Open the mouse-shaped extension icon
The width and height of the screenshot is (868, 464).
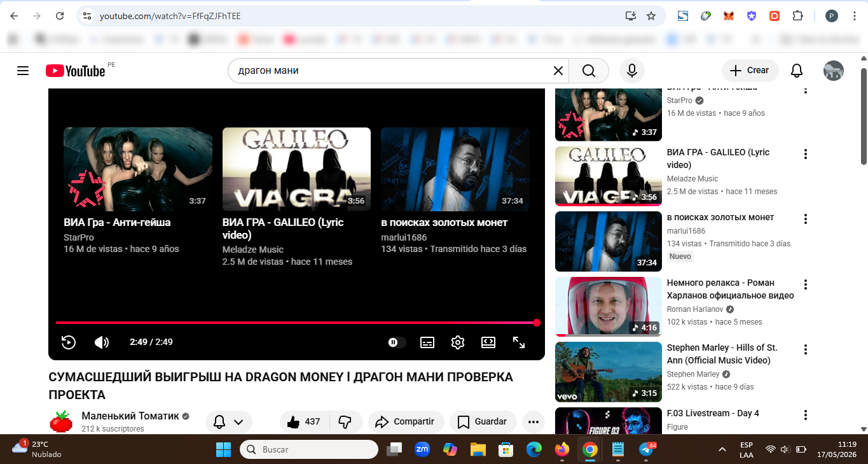[706, 16]
